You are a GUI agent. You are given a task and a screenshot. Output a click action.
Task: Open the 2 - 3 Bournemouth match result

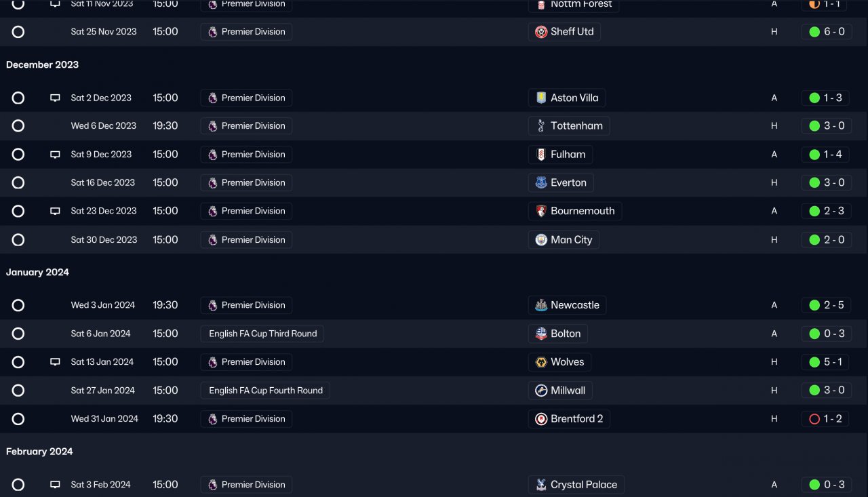pos(826,211)
